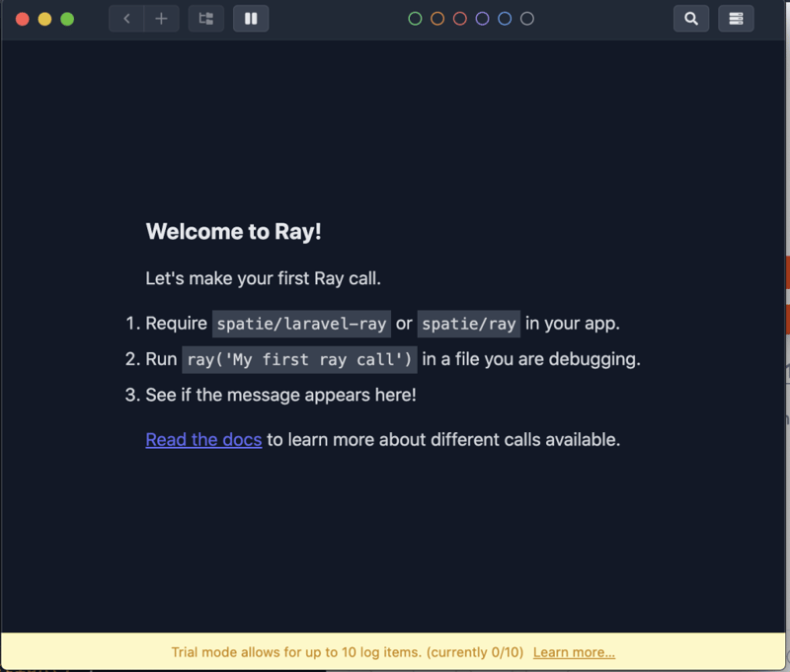Screen dimensions: 790x672
Task: Close the Ray window with red button
Action: 23,19
